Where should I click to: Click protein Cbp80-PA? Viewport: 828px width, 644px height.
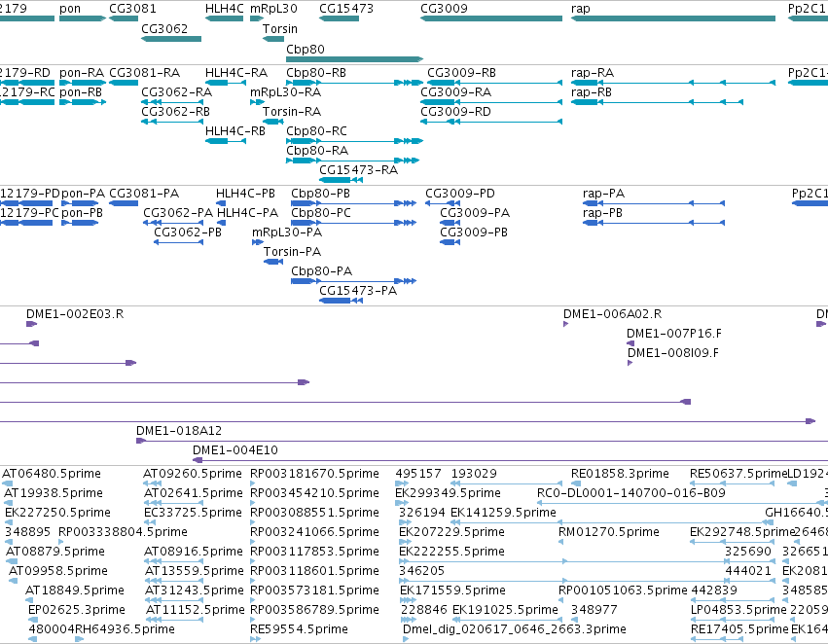point(321,271)
